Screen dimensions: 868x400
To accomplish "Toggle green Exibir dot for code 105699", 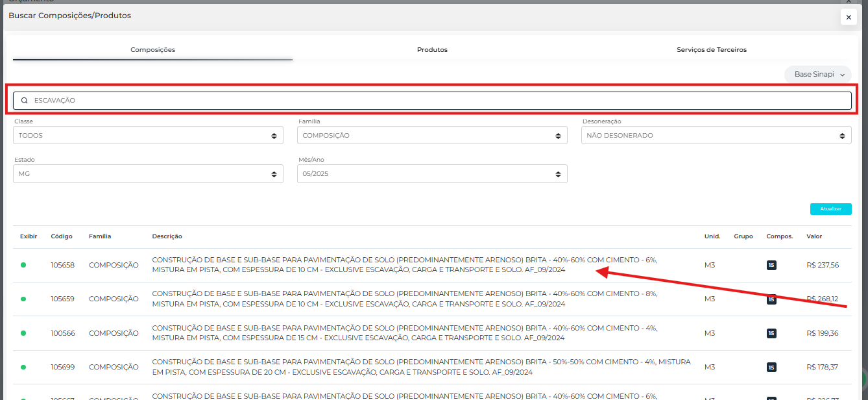I will pos(23,367).
